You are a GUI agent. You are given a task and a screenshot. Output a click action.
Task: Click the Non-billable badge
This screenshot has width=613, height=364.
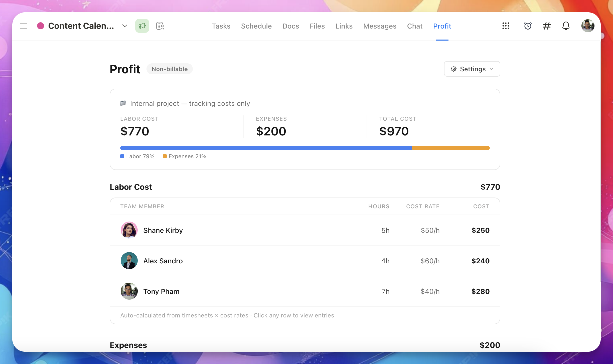tap(170, 69)
